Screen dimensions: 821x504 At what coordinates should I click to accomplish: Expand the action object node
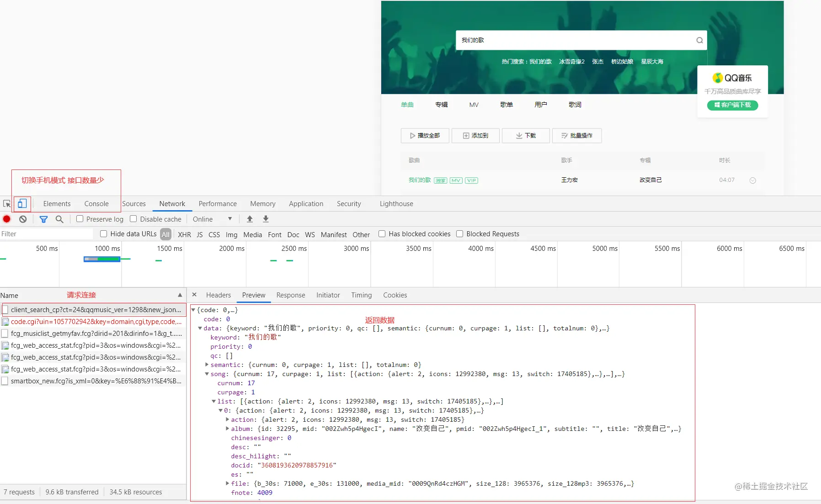tap(228, 419)
